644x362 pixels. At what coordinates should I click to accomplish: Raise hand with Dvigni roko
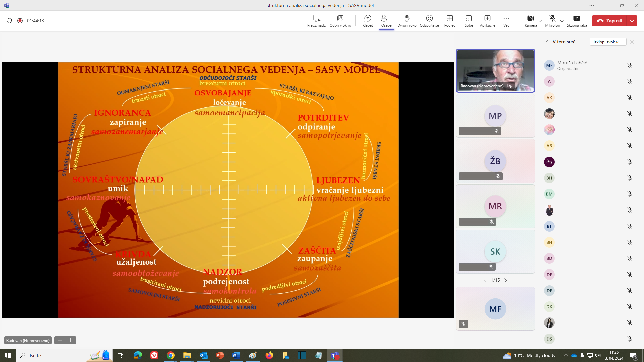coord(407,20)
